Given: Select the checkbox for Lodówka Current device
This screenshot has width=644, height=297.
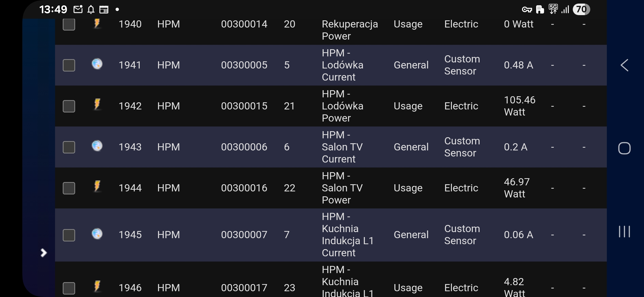Looking at the screenshot, I should pyautogui.click(x=69, y=65).
